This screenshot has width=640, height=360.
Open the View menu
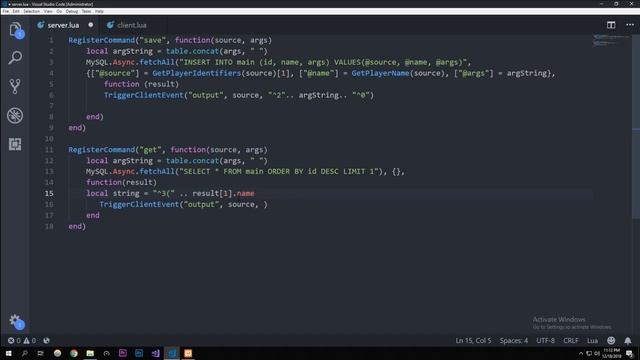(x=48, y=11)
